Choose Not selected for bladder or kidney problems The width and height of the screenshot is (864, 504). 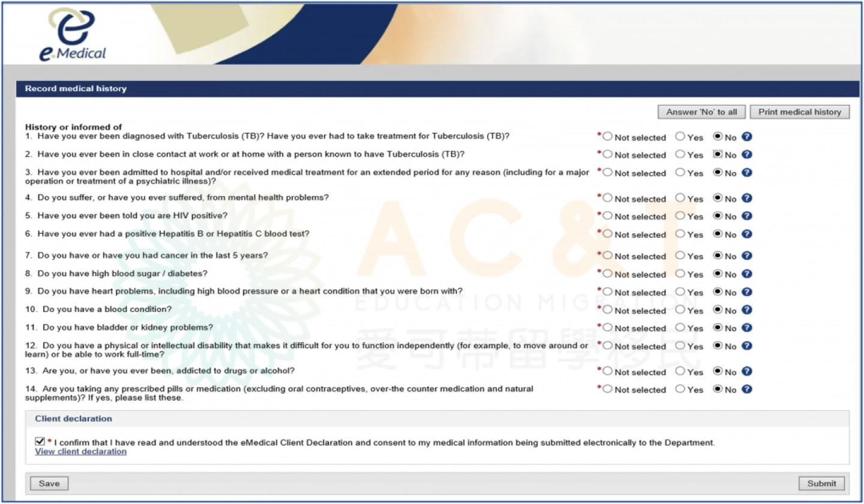[607, 328]
